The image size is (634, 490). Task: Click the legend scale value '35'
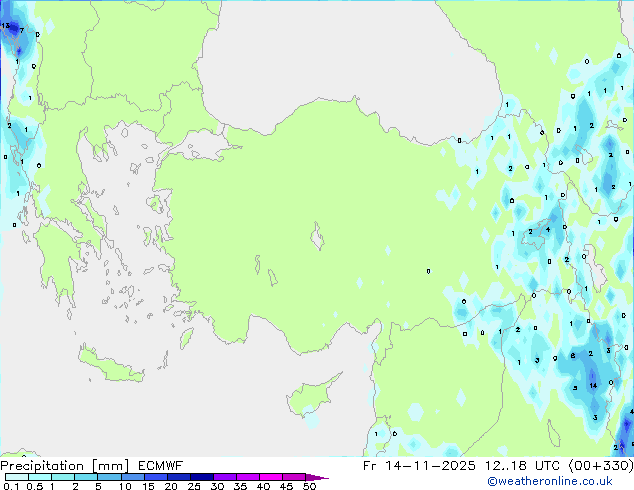pos(240,486)
